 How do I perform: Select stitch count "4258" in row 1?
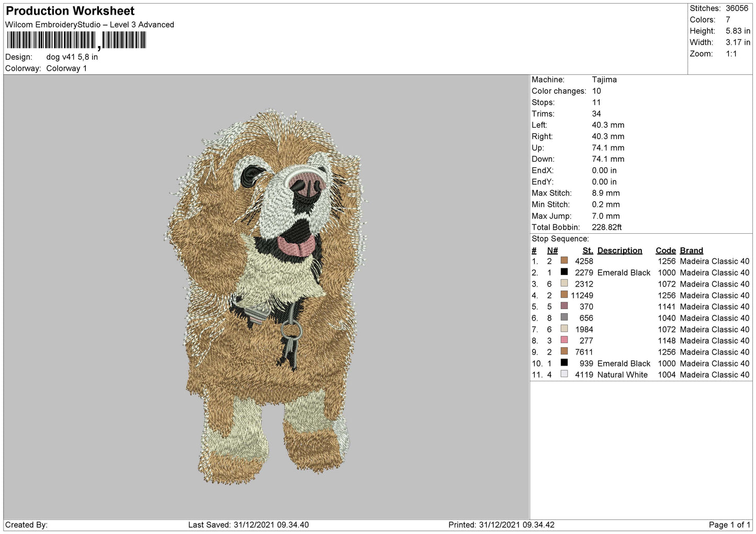tap(584, 262)
